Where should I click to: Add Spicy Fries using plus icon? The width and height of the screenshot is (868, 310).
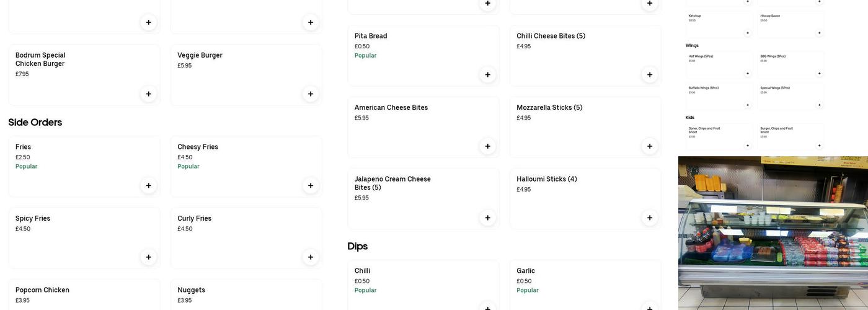(x=148, y=257)
